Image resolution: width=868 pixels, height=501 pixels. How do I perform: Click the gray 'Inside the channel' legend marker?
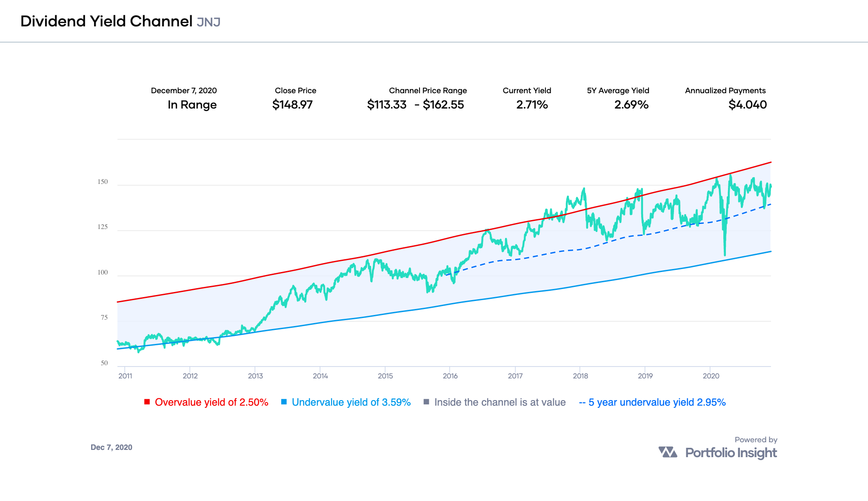(x=427, y=402)
